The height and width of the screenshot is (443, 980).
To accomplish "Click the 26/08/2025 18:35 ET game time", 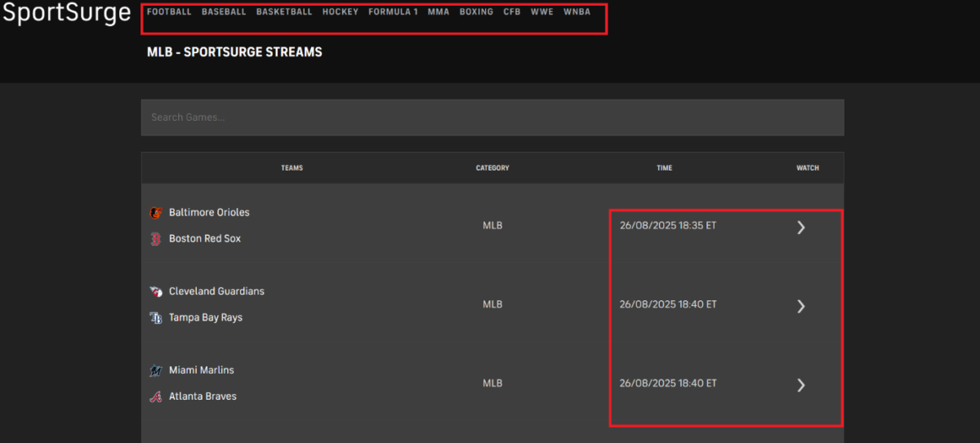I will (668, 225).
